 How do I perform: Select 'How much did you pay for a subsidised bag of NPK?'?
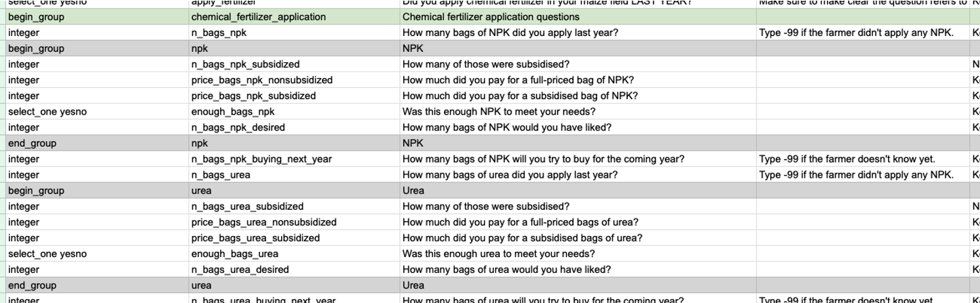[x=520, y=96]
